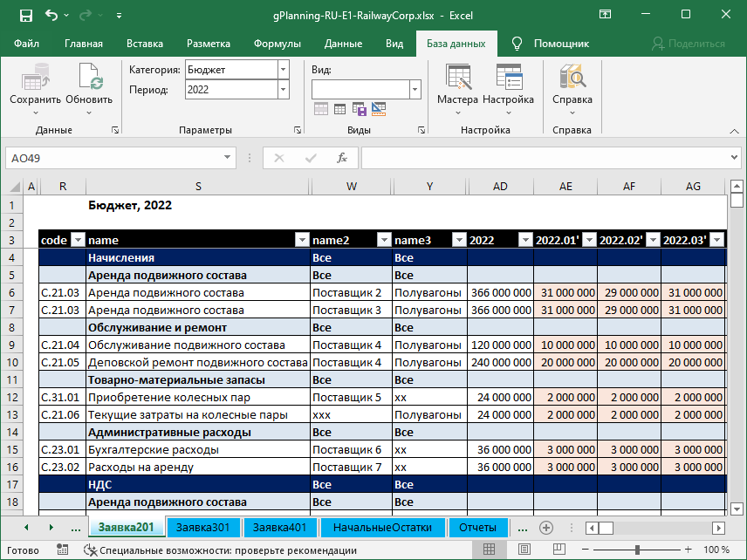Switch to the Отчеты sheet tab
The width and height of the screenshot is (747, 560).
(x=478, y=528)
